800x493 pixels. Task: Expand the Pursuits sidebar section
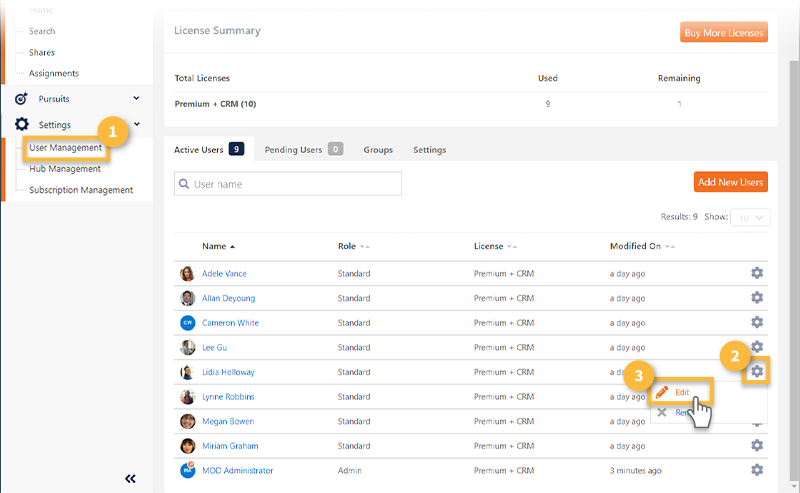click(136, 98)
